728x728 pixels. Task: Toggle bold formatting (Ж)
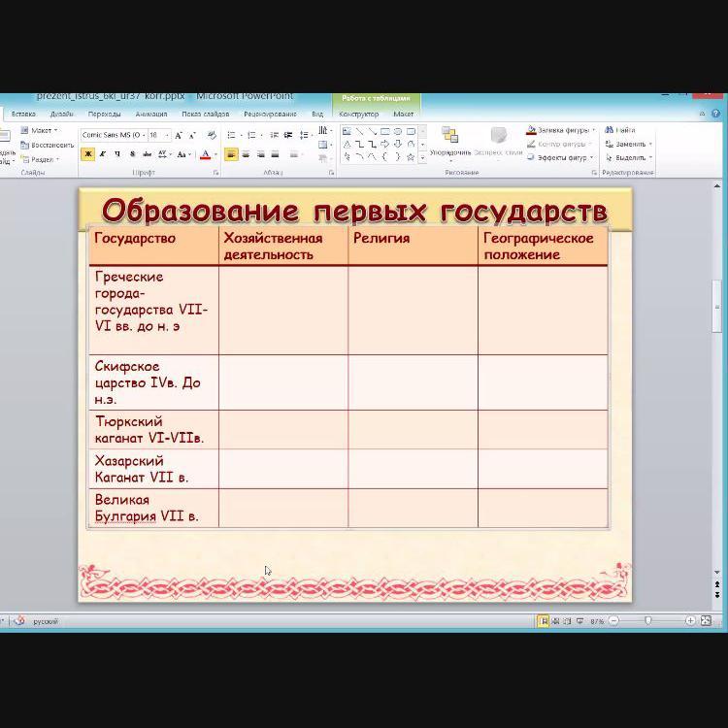(87, 154)
